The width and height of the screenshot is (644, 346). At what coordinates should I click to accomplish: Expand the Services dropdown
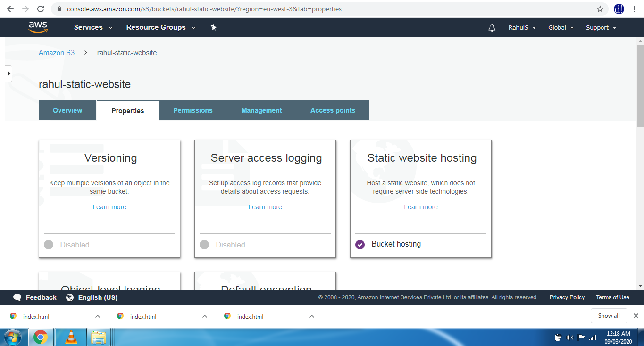pos(93,27)
